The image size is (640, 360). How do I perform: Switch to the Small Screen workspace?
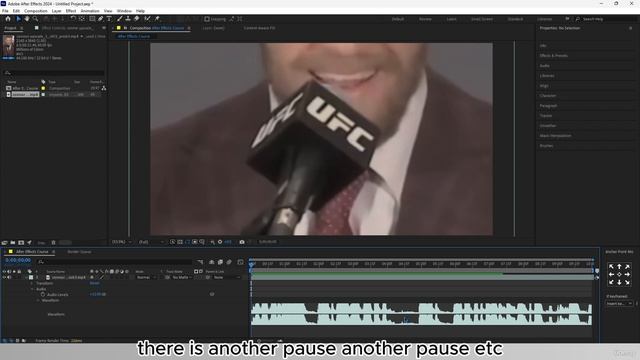point(482,19)
